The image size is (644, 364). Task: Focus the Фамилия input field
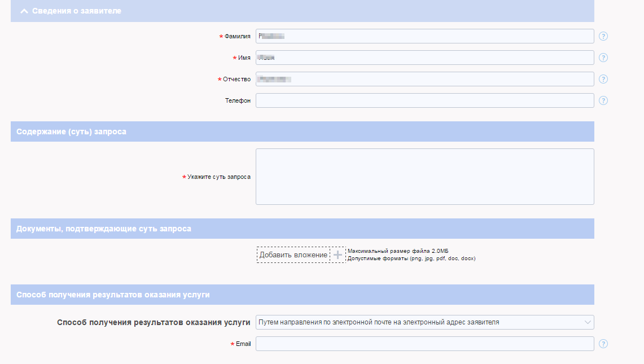[x=424, y=36]
